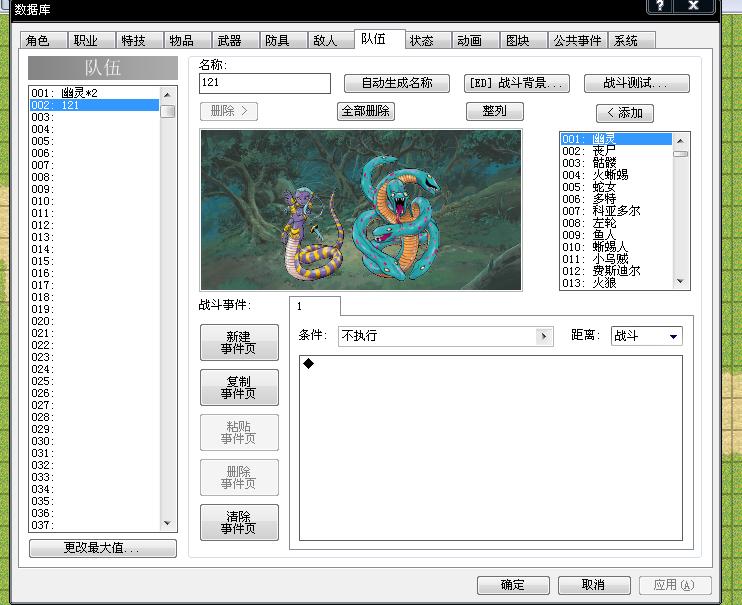
Task: Select enemy 006: 多特
Action: tap(616, 199)
